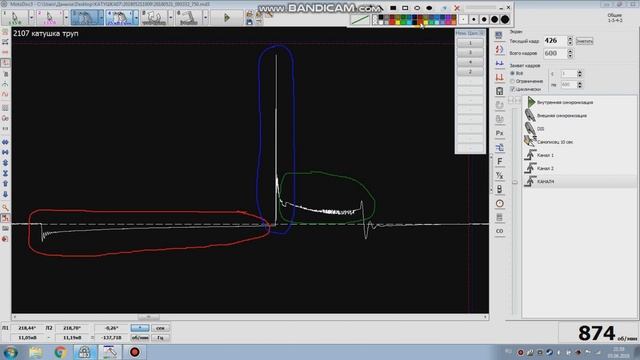
Task: Select highlighted mode button 3 in toolbar
Action: point(84,18)
